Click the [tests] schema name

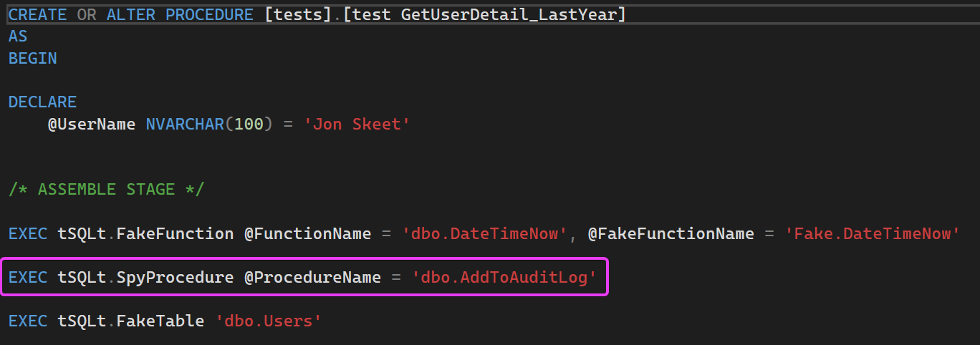(x=298, y=14)
